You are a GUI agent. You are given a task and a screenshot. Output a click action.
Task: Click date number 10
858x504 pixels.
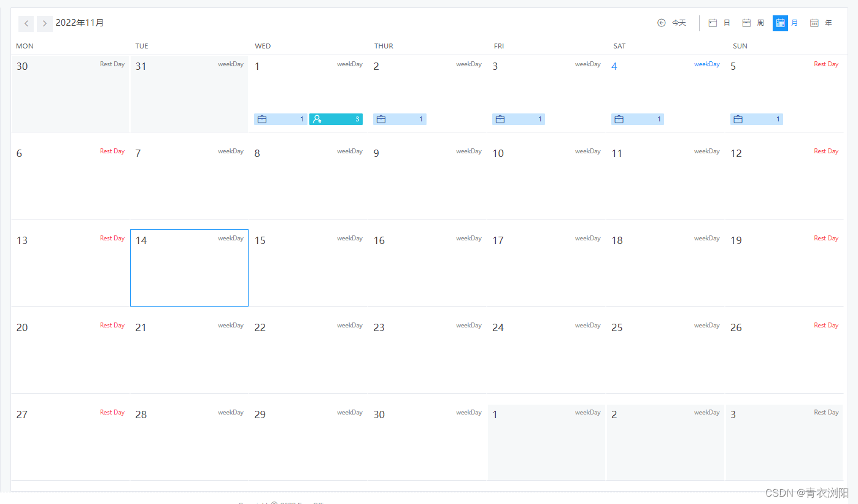[x=498, y=153]
